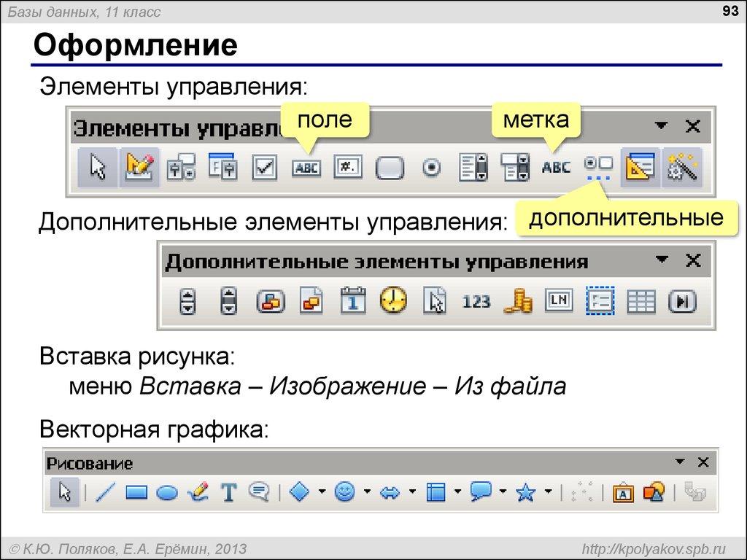Select the Option Button control
This screenshot has height=560, width=747.
point(431,166)
